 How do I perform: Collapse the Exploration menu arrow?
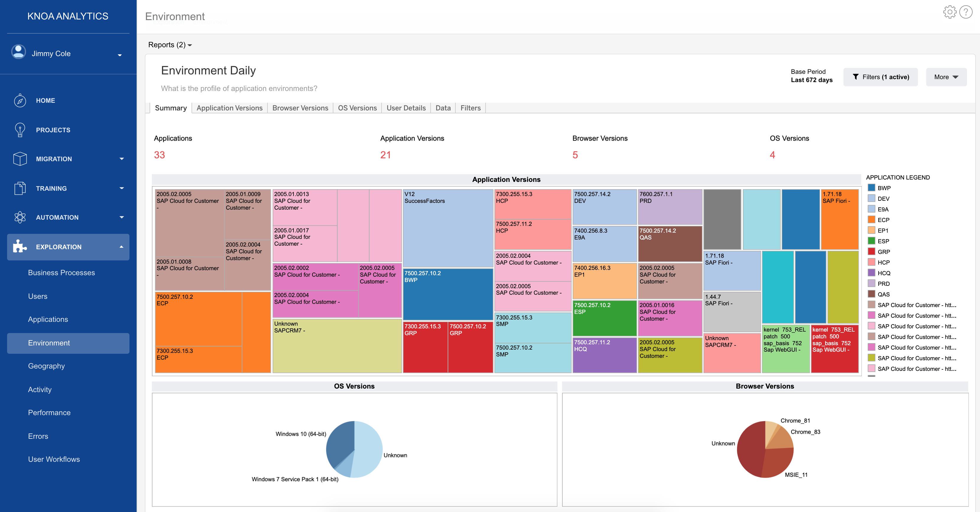coord(121,247)
